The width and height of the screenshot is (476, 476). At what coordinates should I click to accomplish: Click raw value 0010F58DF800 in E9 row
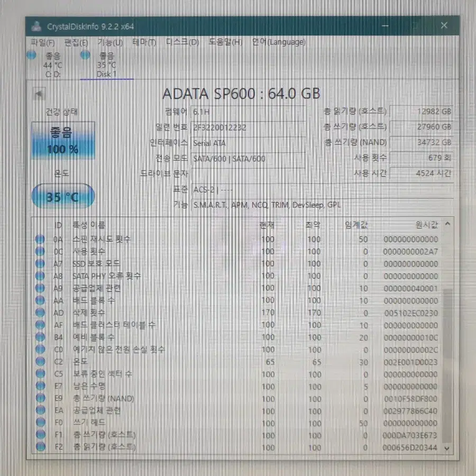coord(410,399)
